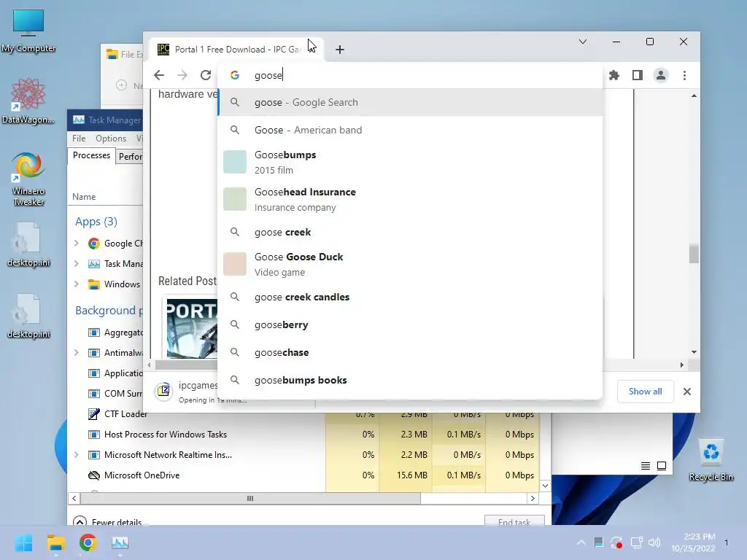Reload the page in Chrome
This screenshot has height=560, width=747.
pyautogui.click(x=206, y=75)
